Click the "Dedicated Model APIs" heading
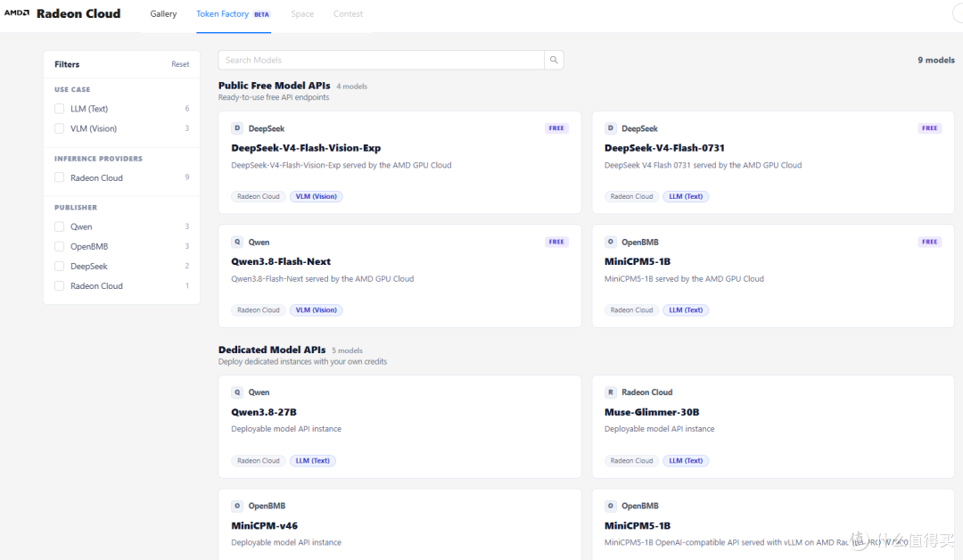The image size is (963, 560). (272, 350)
